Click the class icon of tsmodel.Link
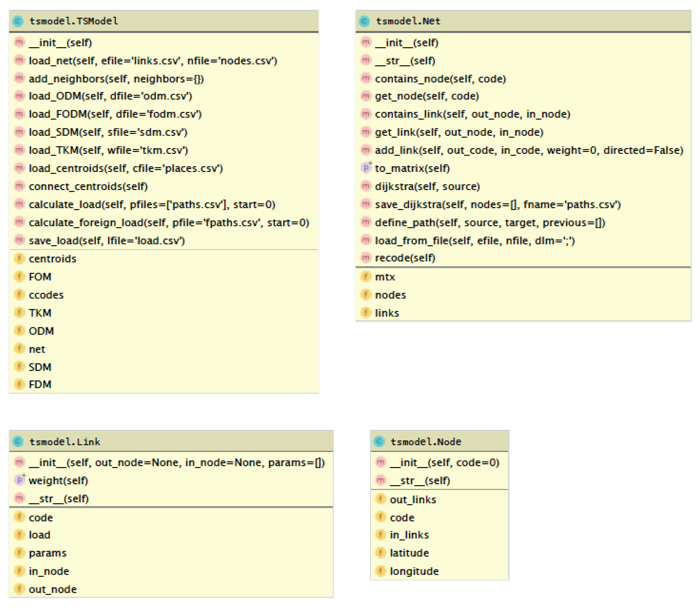 18,442
